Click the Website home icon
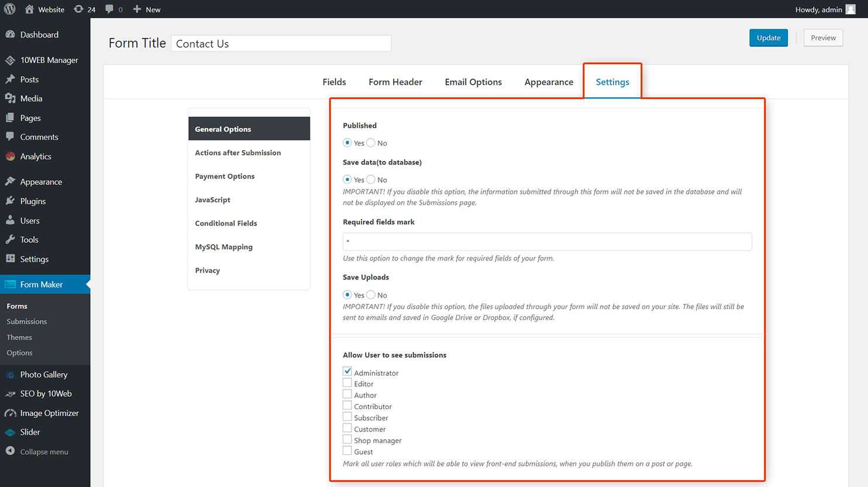This screenshot has width=868, height=487. (x=29, y=9)
